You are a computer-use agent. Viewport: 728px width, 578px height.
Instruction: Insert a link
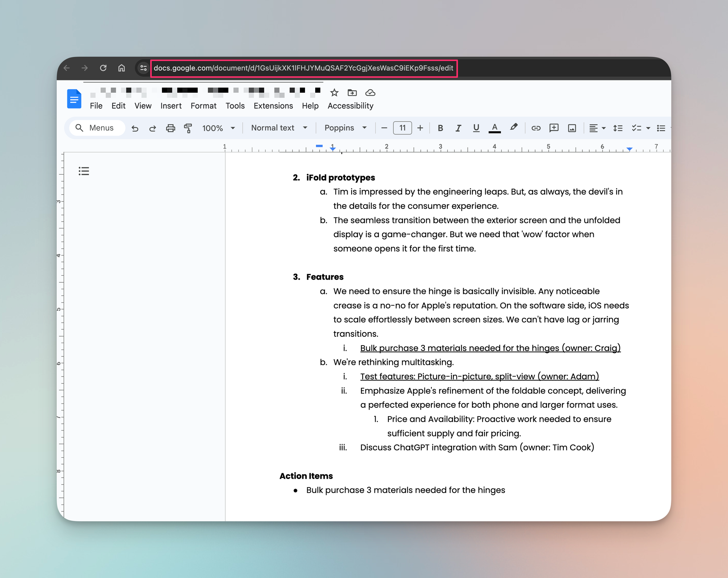click(x=536, y=128)
